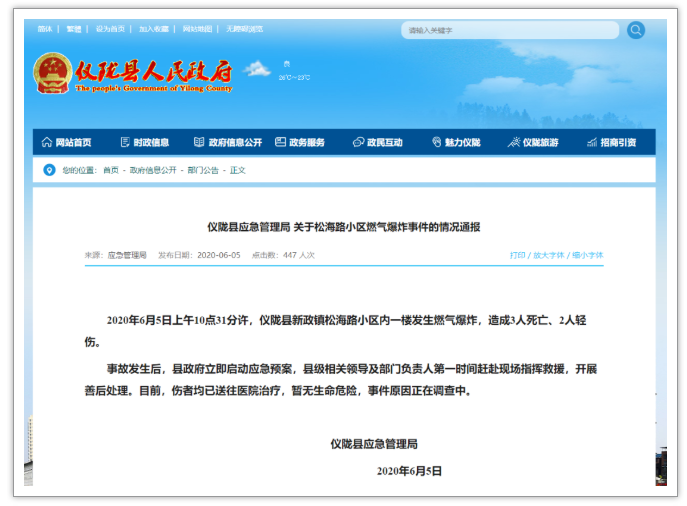This screenshot has height=506, width=687.
Task: Click the document icon beside 时政信息
Action: [125, 142]
